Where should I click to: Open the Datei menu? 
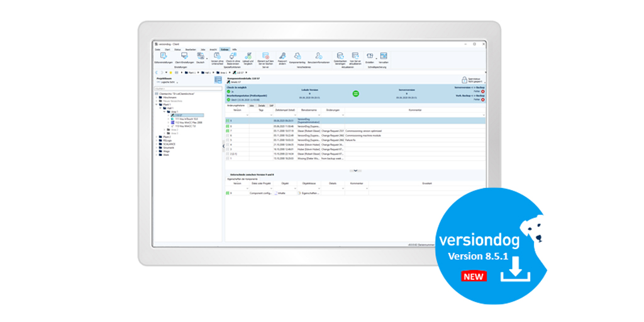[x=157, y=49]
